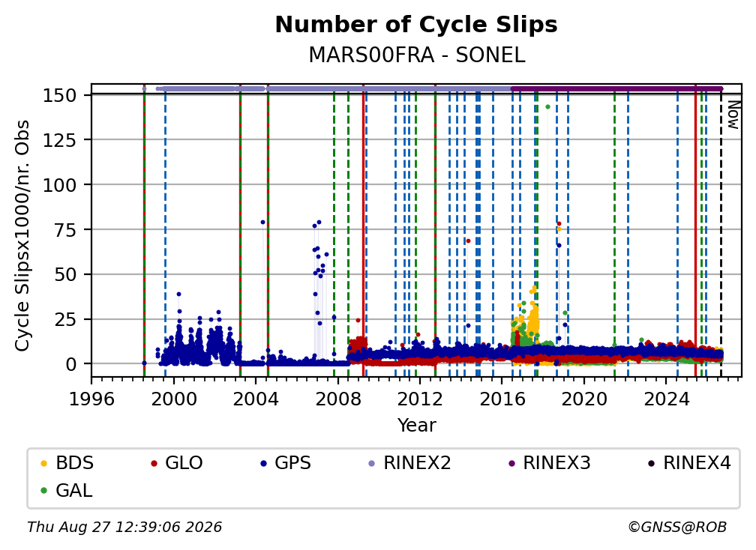Click the ©GNSS@ROB credit text
Screen dimensions: 756x550
pos(677,527)
